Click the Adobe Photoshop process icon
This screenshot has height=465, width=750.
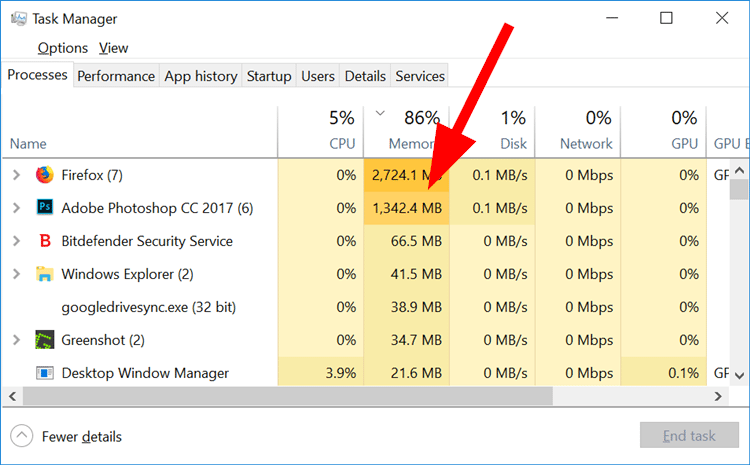click(x=45, y=207)
